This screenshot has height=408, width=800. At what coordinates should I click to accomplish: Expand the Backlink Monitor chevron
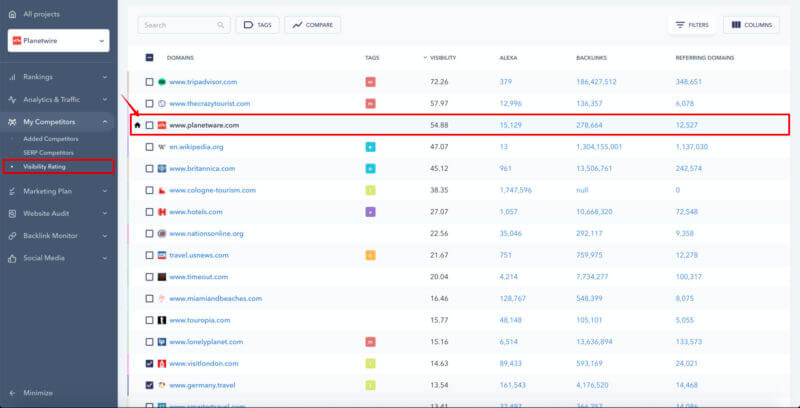point(105,236)
